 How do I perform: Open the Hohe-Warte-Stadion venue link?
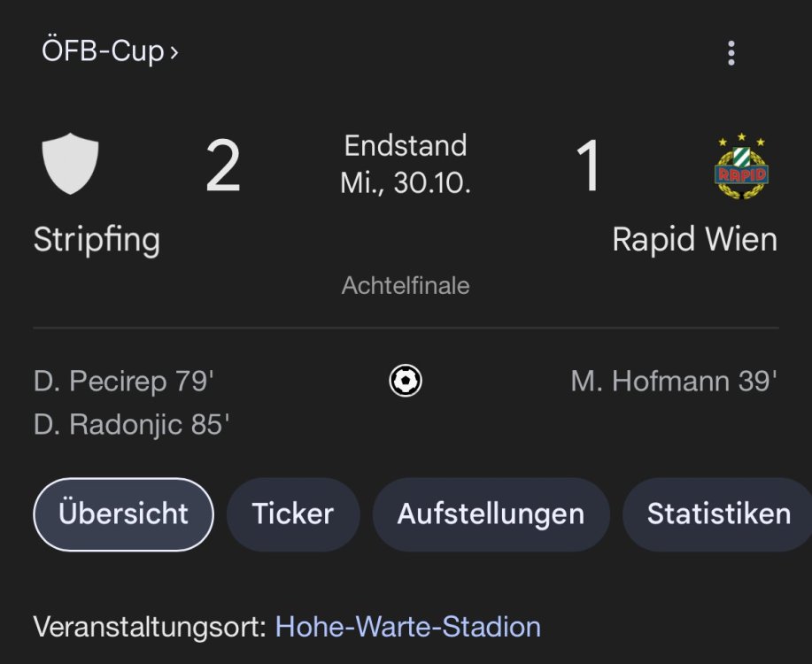coord(407,627)
